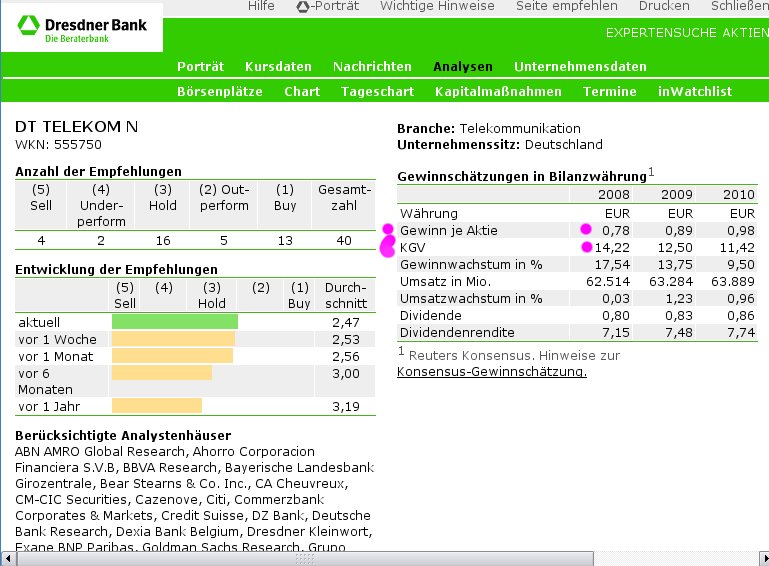The width and height of the screenshot is (769, 566).
Task: Open Wichtige Hinweise
Action: (x=437, y=6)
